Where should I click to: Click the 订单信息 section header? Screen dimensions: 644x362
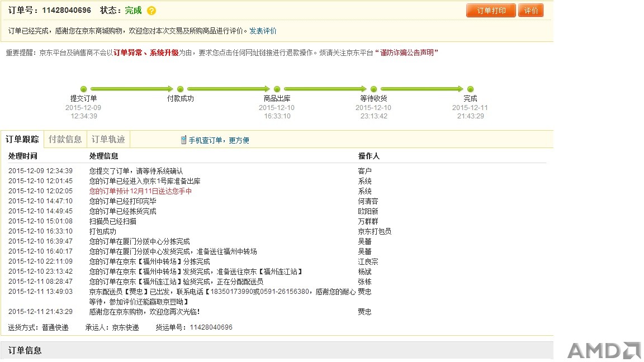[x=25, y=350]
